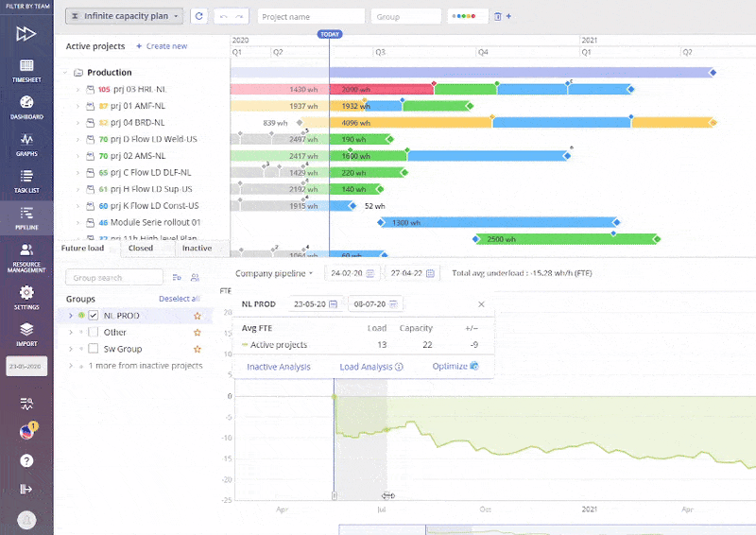This screenshot has height=535, width=756.
Task: Uncheck the NL PROD group checkbox
Action: click(x=94, y=316)
